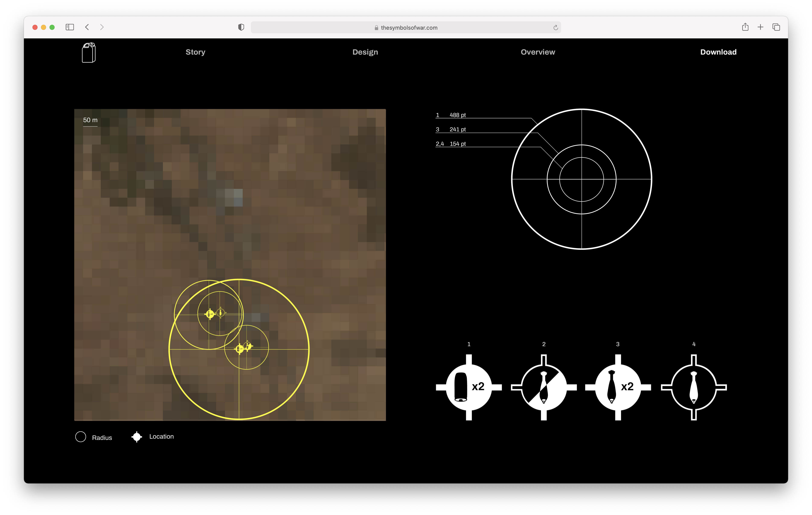Image resolution: width=812 pixels, height=515 pixels.
Task: Open the Overview tab
Action: coord(537,52)
